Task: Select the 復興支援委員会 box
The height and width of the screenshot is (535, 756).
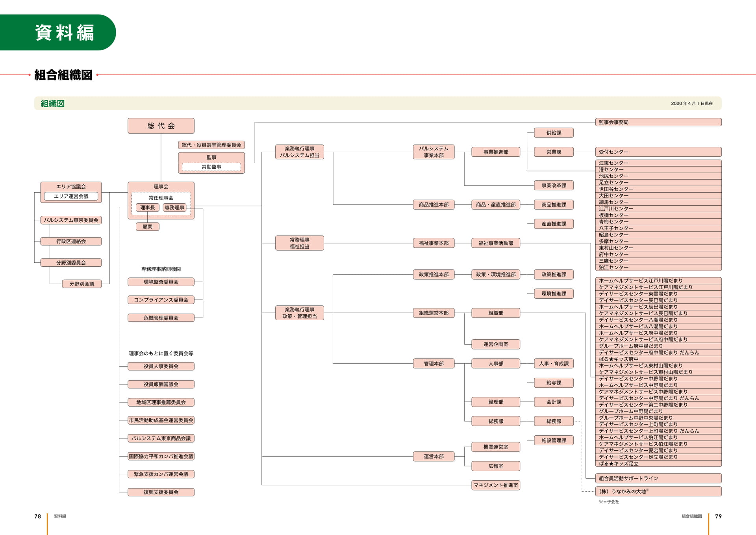Action: [x=161, y=492]
